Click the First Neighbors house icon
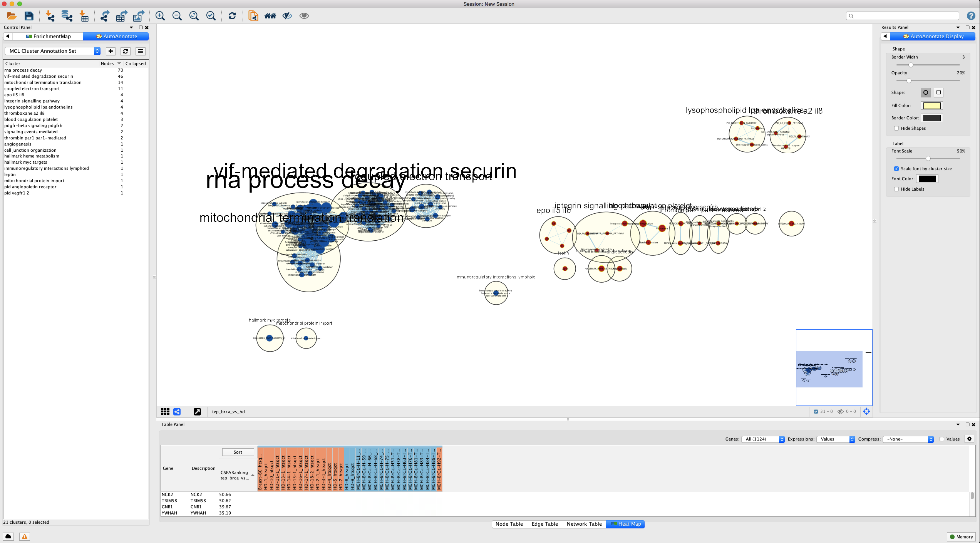The width and height of the screenshot is (980, 543). [270, 16]
